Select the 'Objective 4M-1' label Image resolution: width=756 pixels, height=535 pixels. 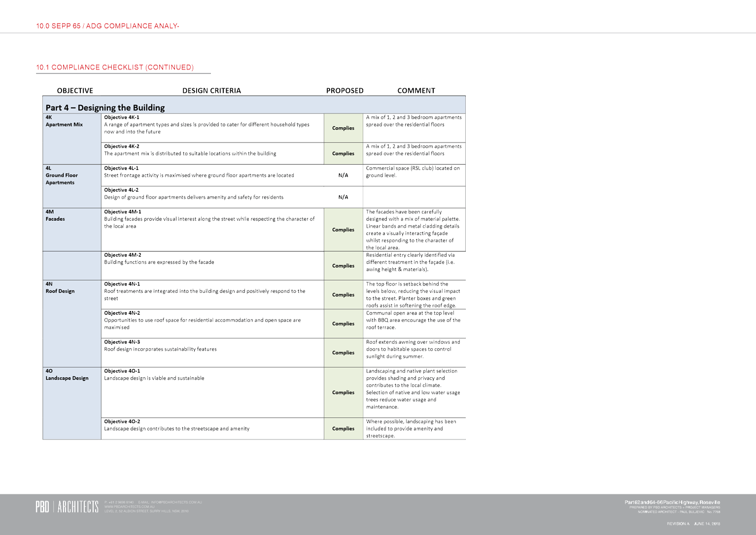[123, 212]
